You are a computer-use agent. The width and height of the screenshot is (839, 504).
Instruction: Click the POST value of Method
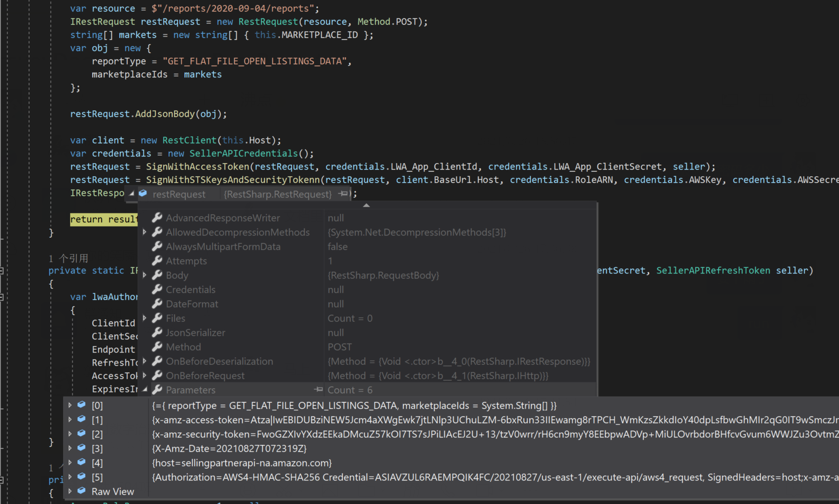click(x=339, y=347)
